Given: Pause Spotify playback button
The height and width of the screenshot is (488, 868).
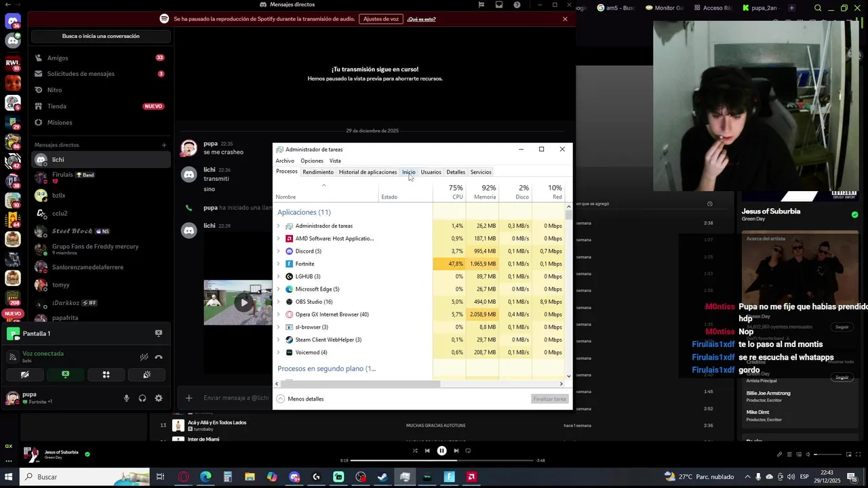Looking at the screenshot, I should [x=441, y=451].
